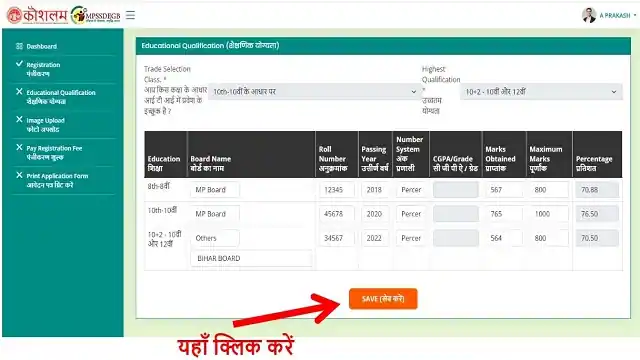Open Number System dropdown in 10th row
This screenshot has width=640, height=360.
(x=411, y=214)
